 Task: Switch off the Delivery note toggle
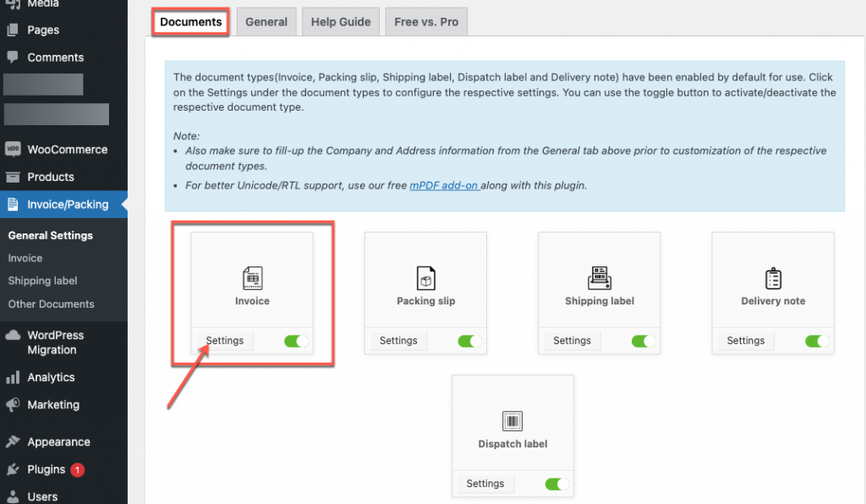point(817,341)
